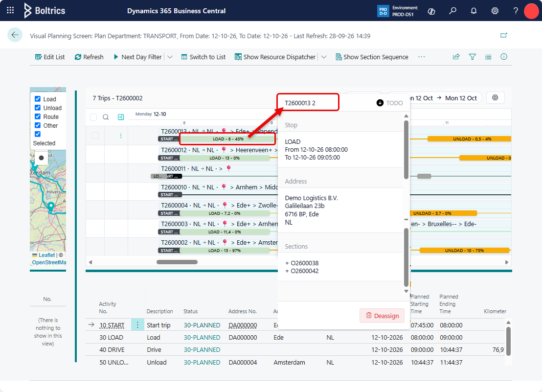542x392 pixels.
Task: Click the timeline scroll left arrow
Action: coord(90,262)
